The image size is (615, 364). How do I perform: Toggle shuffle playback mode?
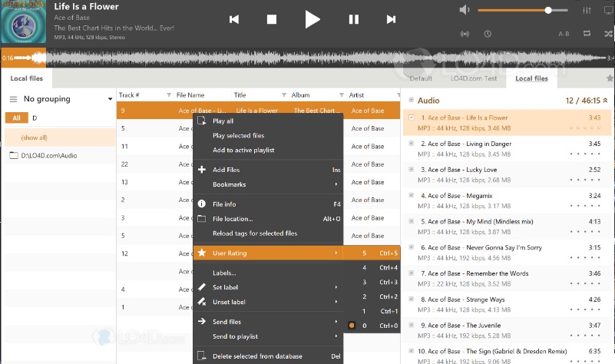(x=609, y=33)
